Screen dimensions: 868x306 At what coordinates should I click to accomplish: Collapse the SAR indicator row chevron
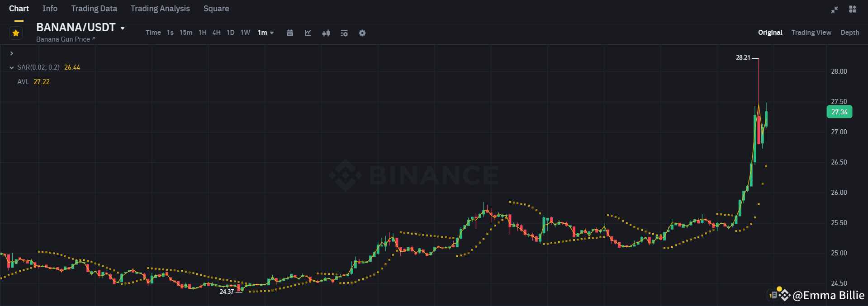coord(11,67)
